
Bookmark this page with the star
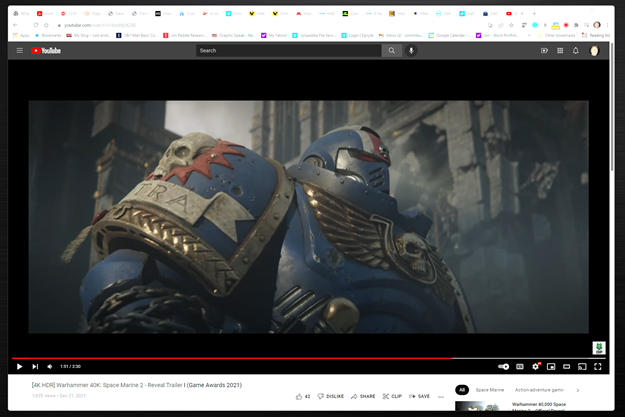(x=511, y=25)
